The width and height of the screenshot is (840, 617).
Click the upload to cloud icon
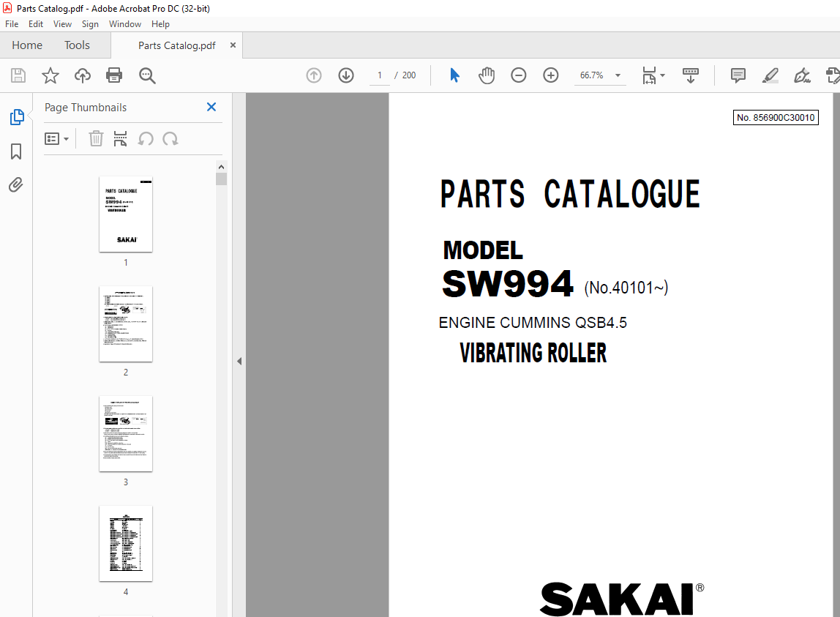[x=83, y=75]
